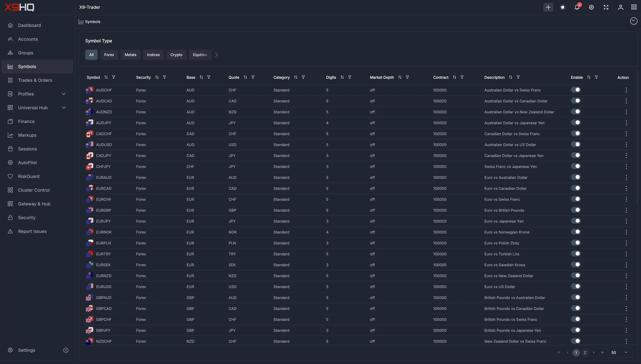Disable the EURUSD enable toggle

(576, 286)
